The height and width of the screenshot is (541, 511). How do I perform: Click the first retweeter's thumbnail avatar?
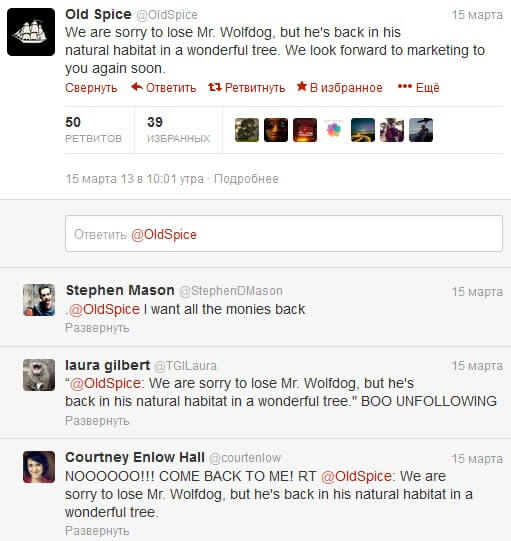point(247,130)
